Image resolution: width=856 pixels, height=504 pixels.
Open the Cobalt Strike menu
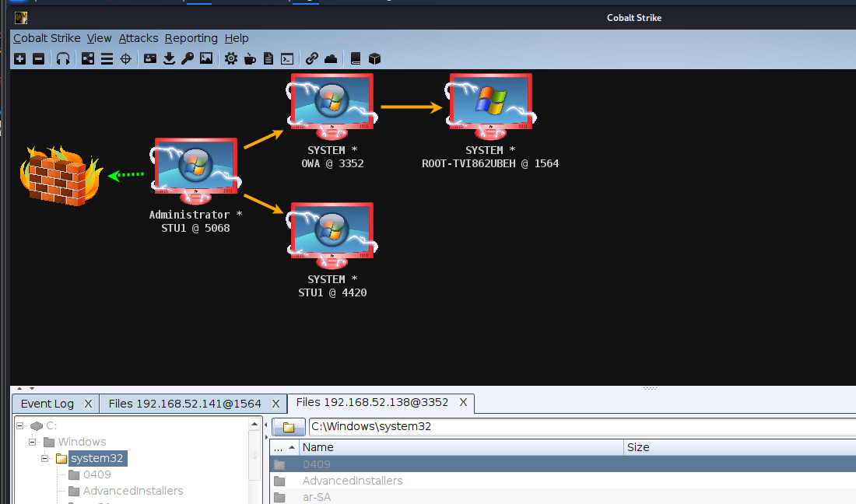(47, 38)
